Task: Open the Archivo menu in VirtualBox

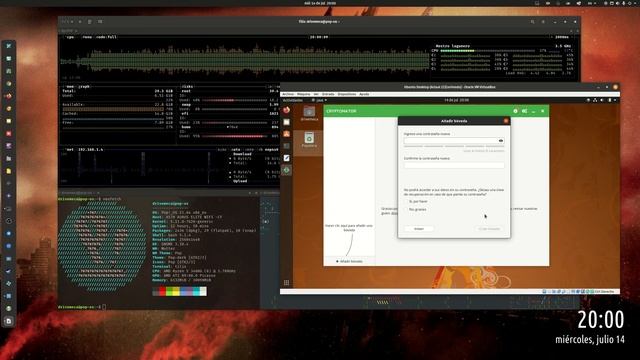Action: pyautogui.click(x=288, y=94)
